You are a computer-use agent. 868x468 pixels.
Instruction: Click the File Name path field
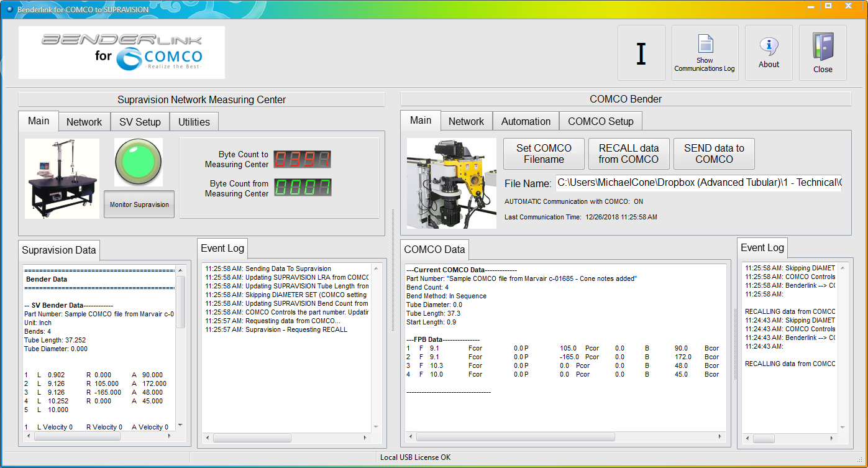[x=698, y=183]
